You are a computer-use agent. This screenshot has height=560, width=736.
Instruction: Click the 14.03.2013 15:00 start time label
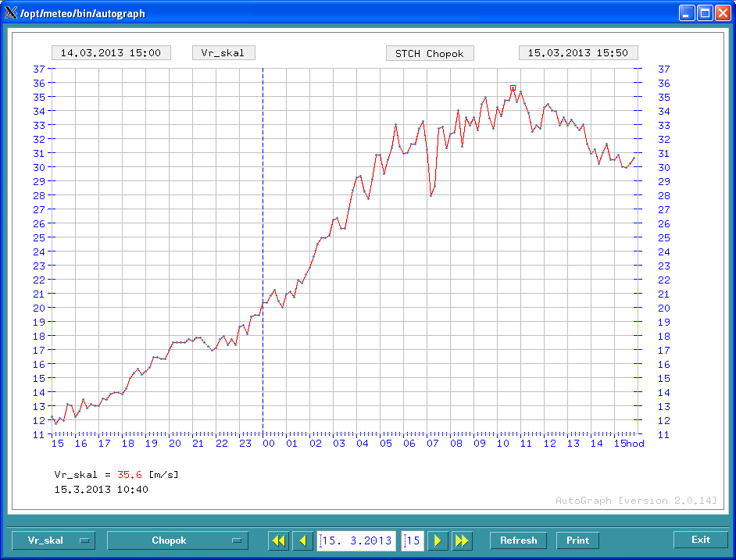click(111, 53)
